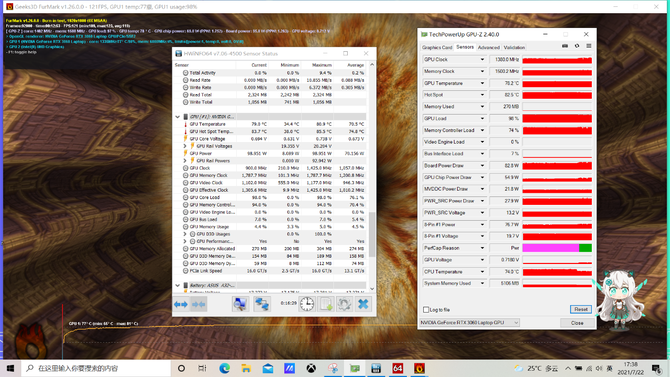Open Windows Start menu
Viewport: 670px width, 377px height.
[10, 368]
